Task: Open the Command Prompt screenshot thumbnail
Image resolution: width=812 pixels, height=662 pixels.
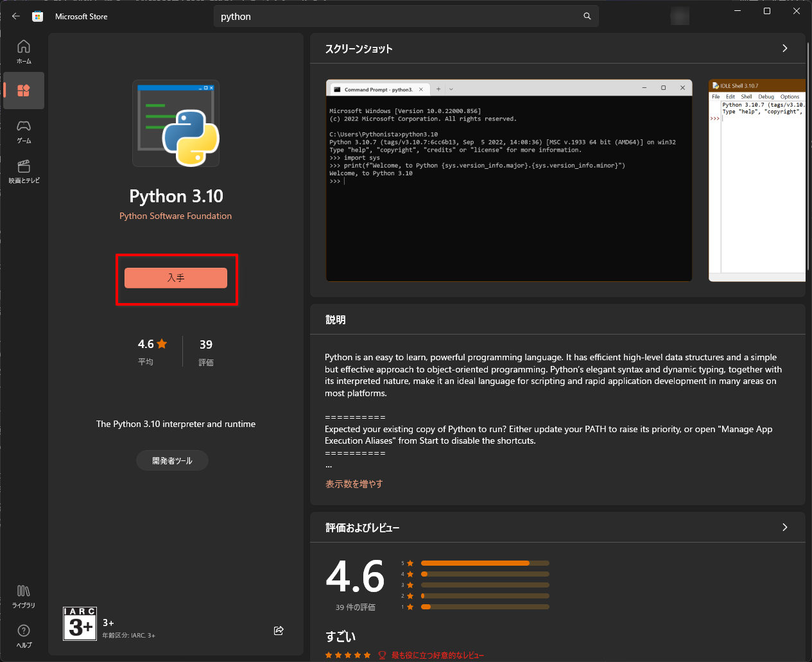Action: [509, 180]
